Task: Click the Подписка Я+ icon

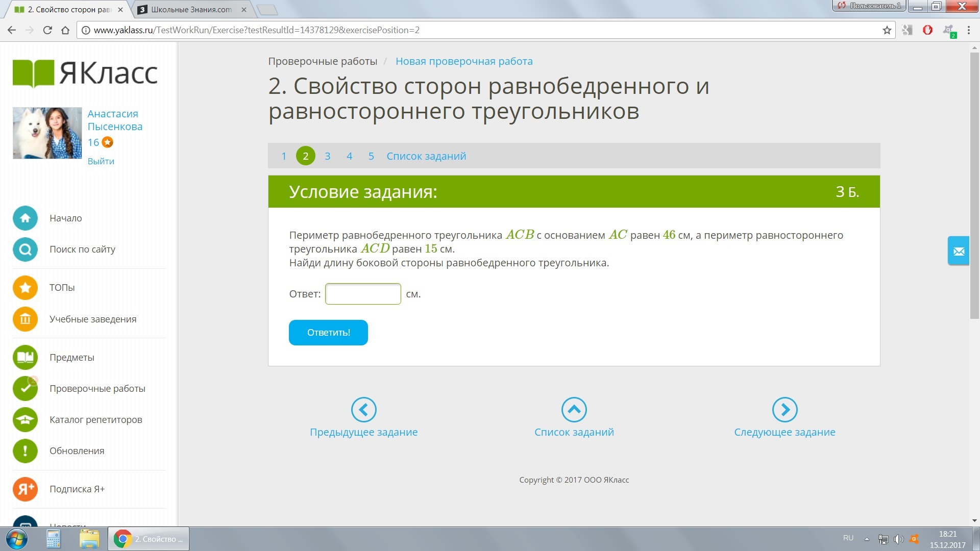Action: point(25,489)
